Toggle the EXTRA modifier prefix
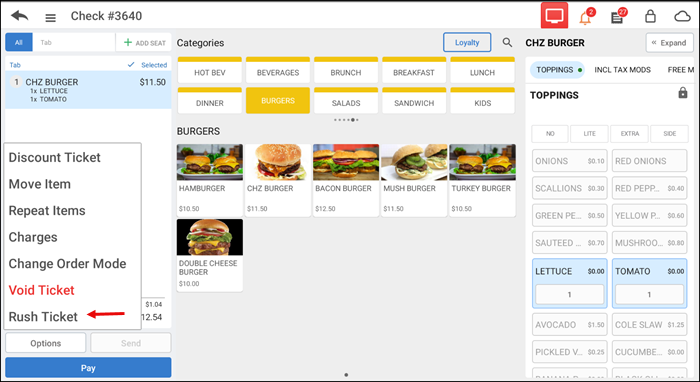 [x=629, y=133]
